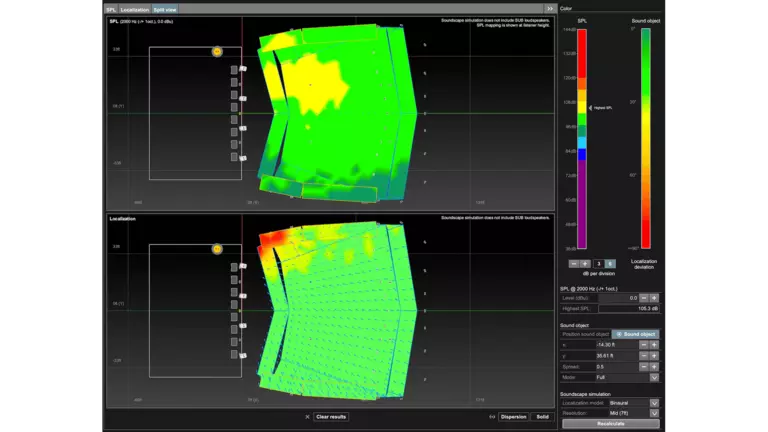
Task: Click the sound object icon in SPL view
Action: coord(217,52)
